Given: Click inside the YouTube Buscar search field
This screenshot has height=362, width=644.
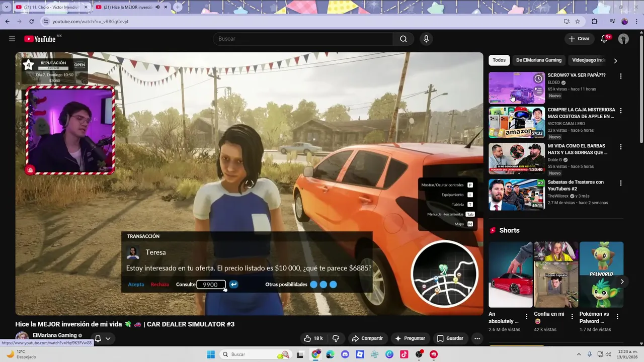Looking at the screenshot, I should click(303, 39).
